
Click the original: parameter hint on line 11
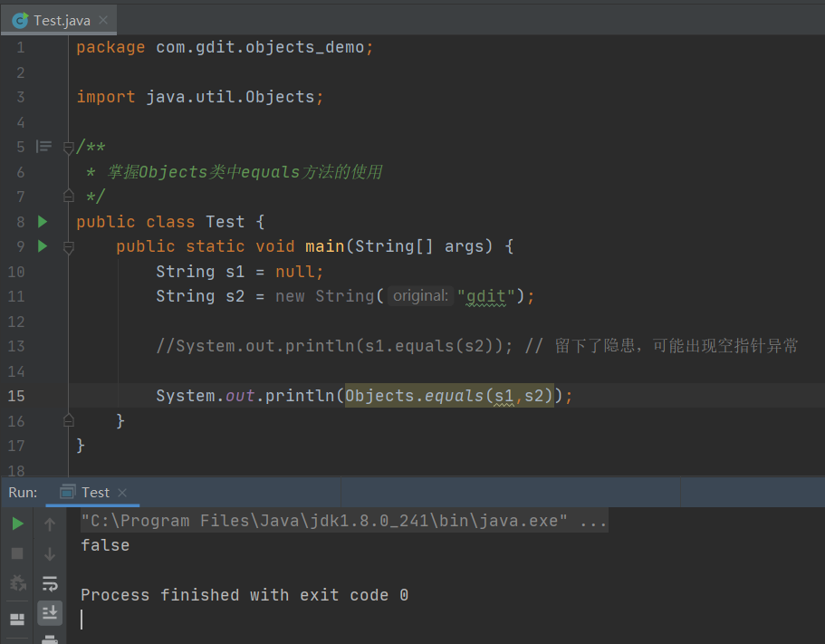coord(419,295)
